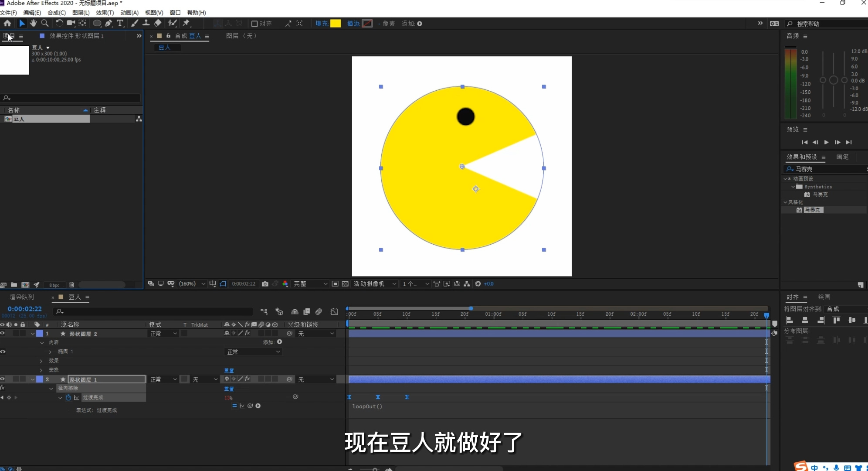Hide 形状图层 2 using eye icon

pyautogui.click(x=3, y=333)
